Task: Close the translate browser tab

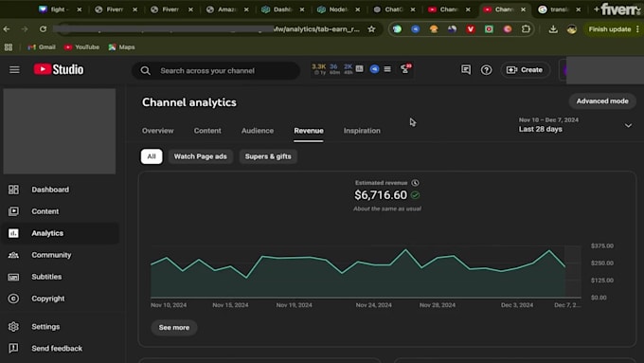Action: point(579,9)
